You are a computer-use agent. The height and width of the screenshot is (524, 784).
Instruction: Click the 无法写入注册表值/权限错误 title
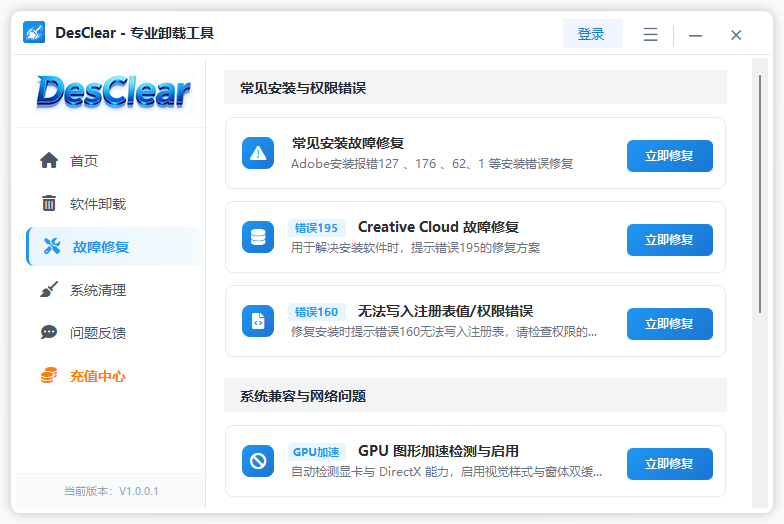pos(446,311)
